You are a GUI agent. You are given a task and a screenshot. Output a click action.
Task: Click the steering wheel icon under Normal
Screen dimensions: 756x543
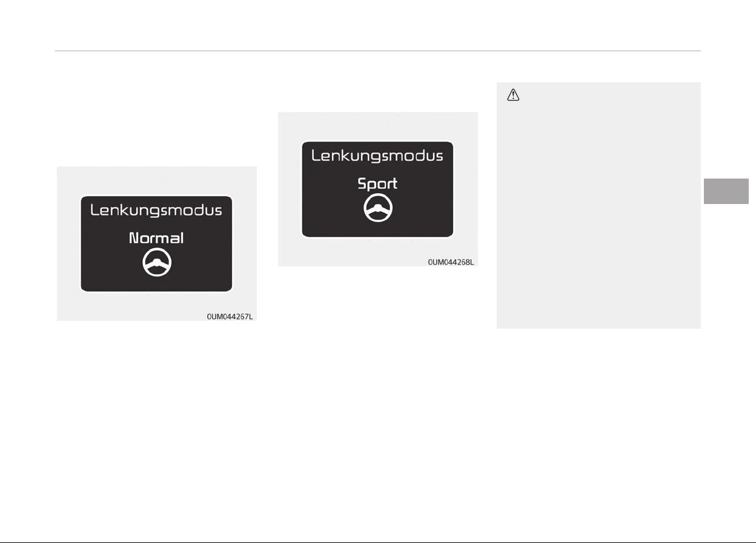(x=157, y=264)
